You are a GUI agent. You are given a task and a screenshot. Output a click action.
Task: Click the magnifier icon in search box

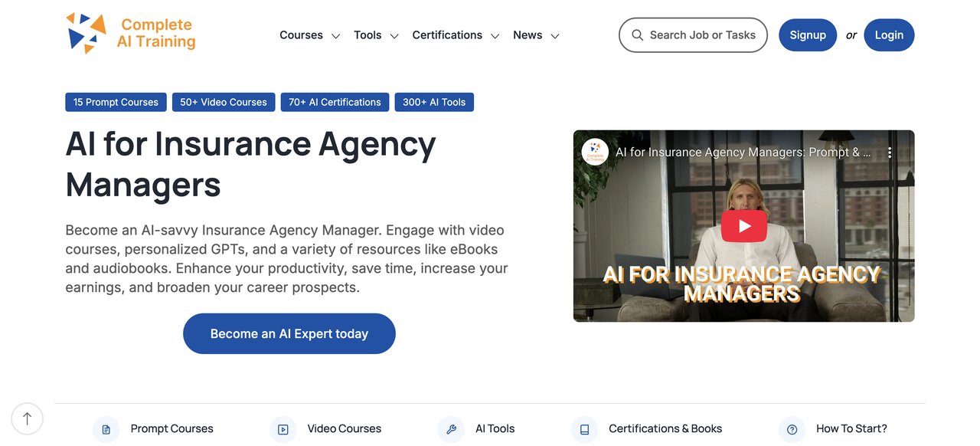pyautogui.click(x=637, y=35)
